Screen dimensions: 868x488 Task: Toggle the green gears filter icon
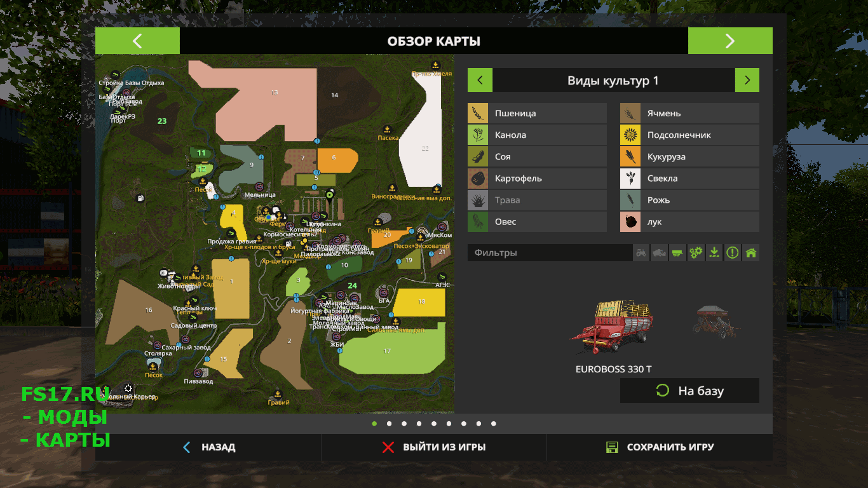[x=696, y=252]
